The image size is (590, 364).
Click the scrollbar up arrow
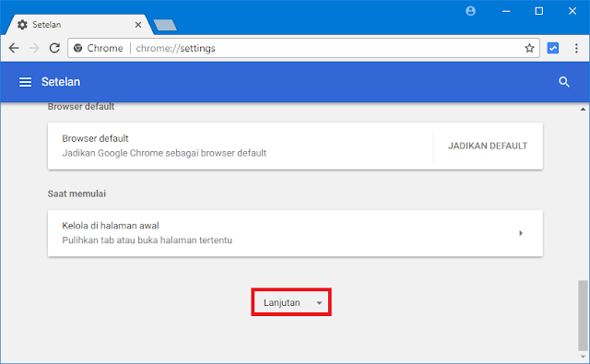coord(583,110)
